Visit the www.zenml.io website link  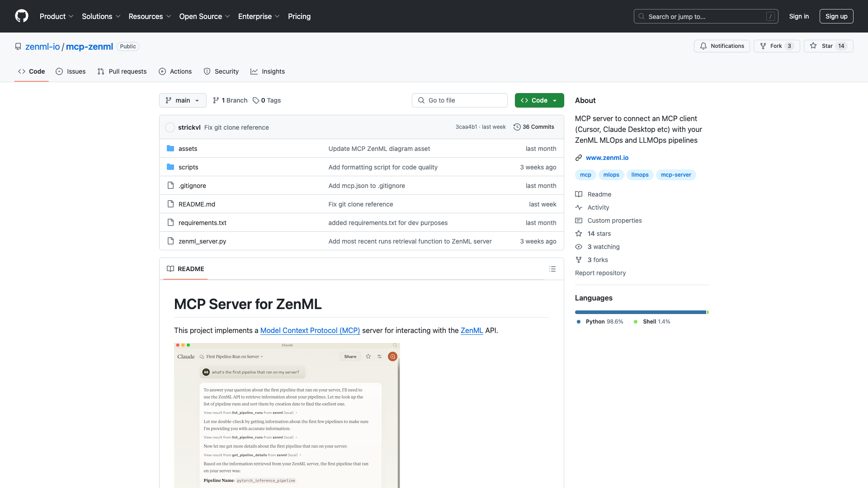(607, 157)
